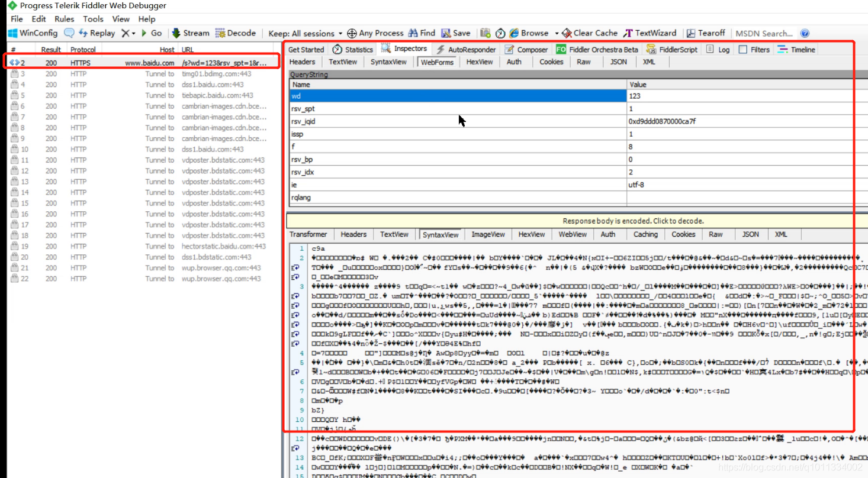868x478 pixels.
Task: Expand wrapped line marker under line 2
Action: 294,267
